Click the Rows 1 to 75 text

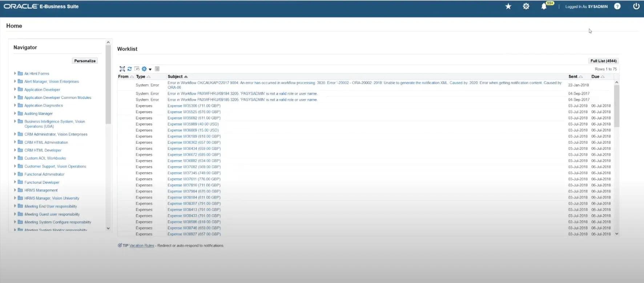click(x=606, y=69)
